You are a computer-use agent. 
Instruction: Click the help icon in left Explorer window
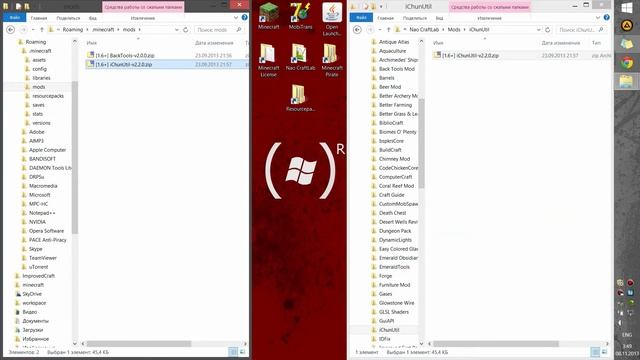click(244, 18)
